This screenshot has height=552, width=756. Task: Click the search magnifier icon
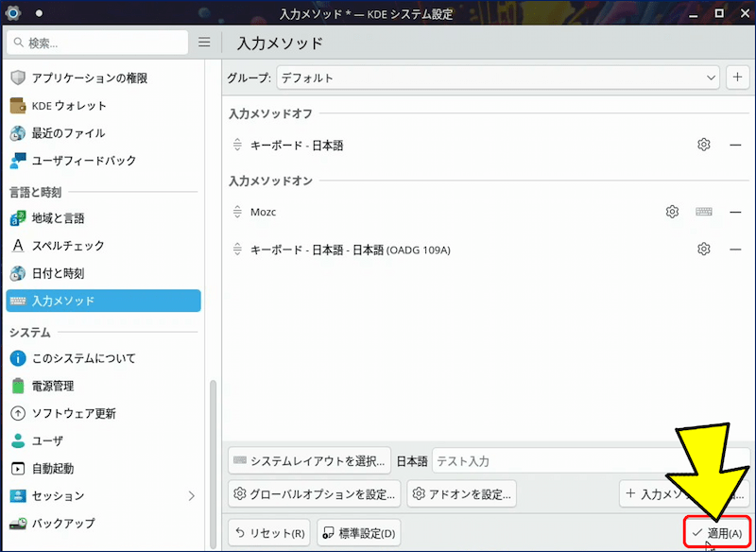18,43
